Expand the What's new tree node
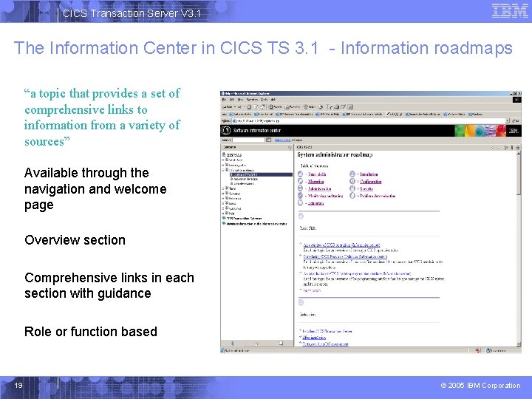532x399 pixels. click(x=223, y=160)
